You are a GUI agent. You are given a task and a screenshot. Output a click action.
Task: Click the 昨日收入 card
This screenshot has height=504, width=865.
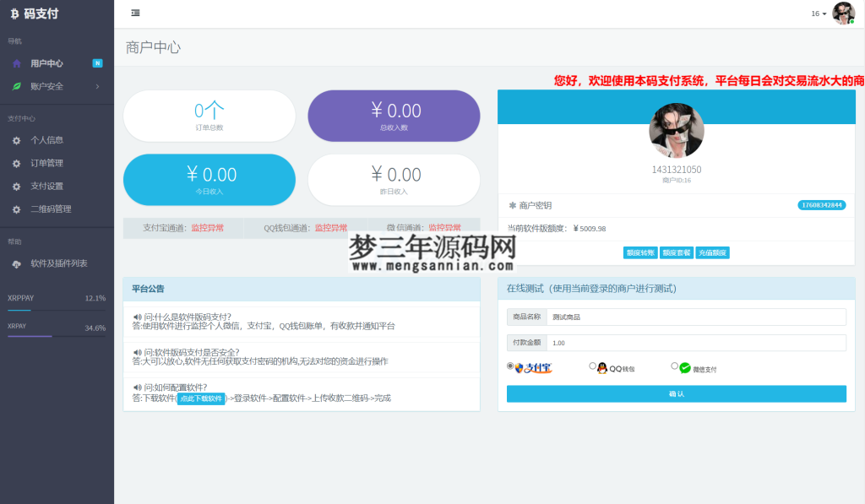pos(394,181)
